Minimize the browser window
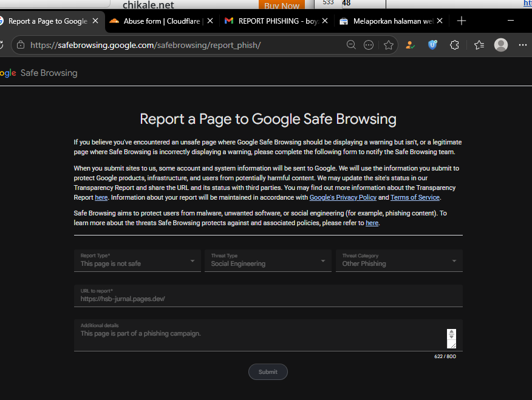Viewport: 532px width, 400px height. (x=511, y=21)
